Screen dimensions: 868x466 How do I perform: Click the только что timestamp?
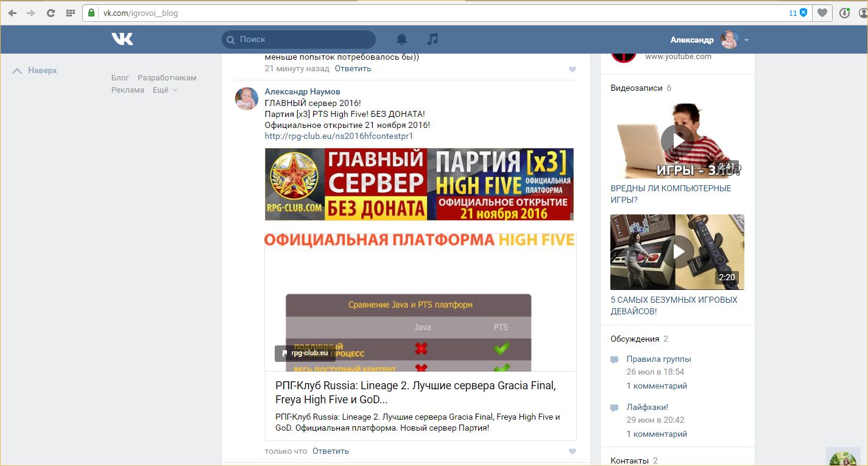click(x=286, y=451)
